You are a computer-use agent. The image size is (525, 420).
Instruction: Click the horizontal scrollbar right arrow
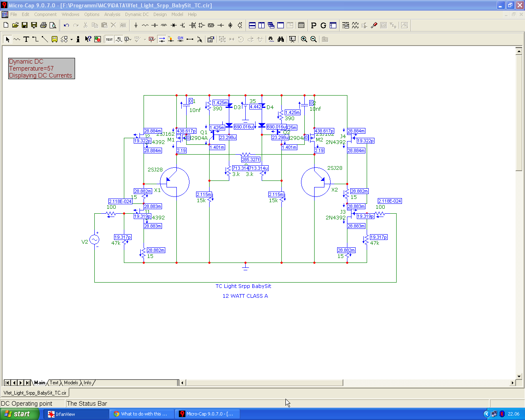(x=512, y=383)
